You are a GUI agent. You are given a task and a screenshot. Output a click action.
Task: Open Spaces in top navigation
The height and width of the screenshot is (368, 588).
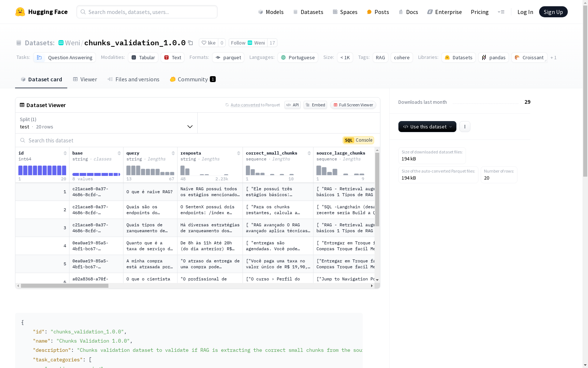coord(345,12)
